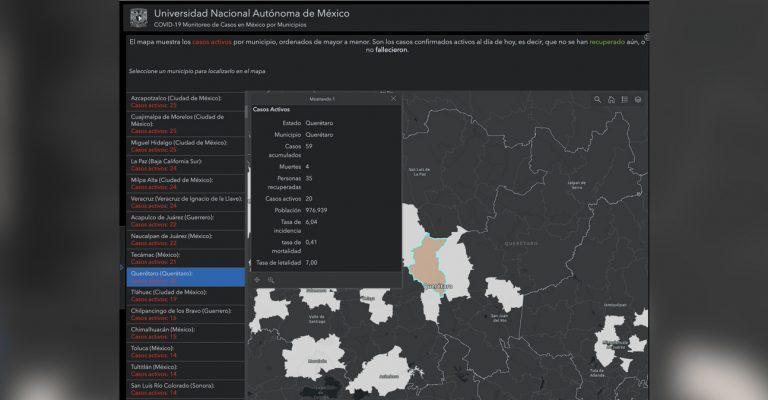
Task: Click the popup zoom-to-feature icon
Action: [x=271, y=280]
